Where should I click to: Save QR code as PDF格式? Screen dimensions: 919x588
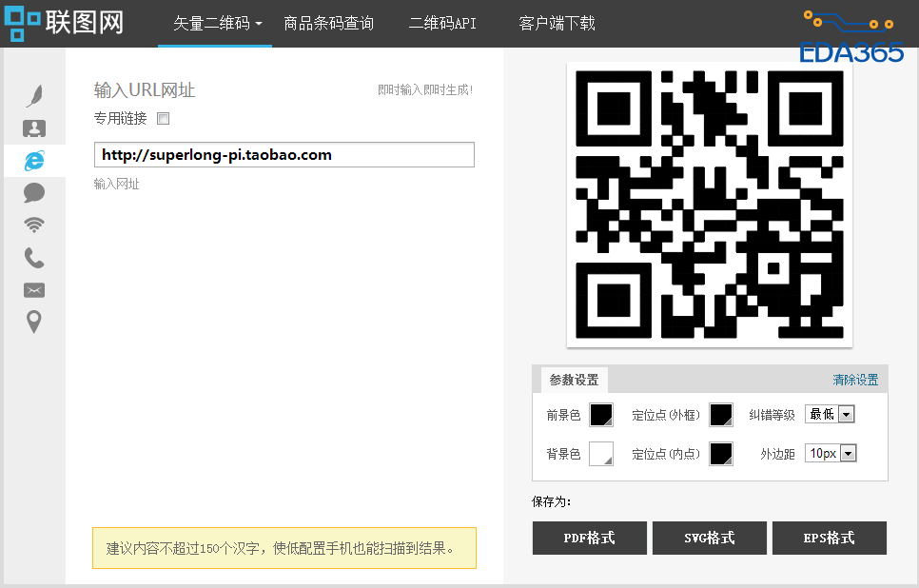pos(590,538)
